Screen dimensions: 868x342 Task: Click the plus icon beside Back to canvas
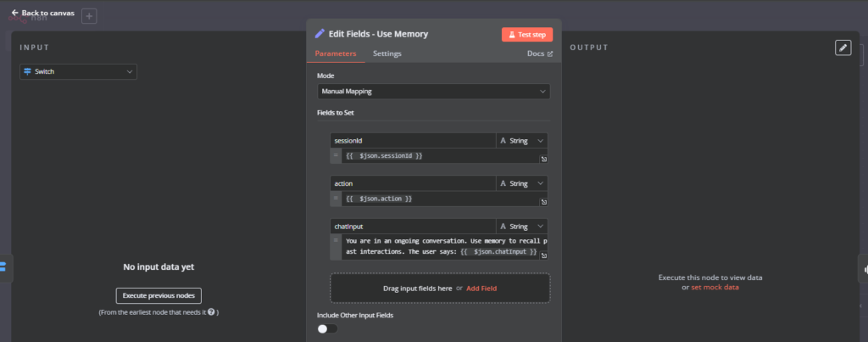point(90,16)
